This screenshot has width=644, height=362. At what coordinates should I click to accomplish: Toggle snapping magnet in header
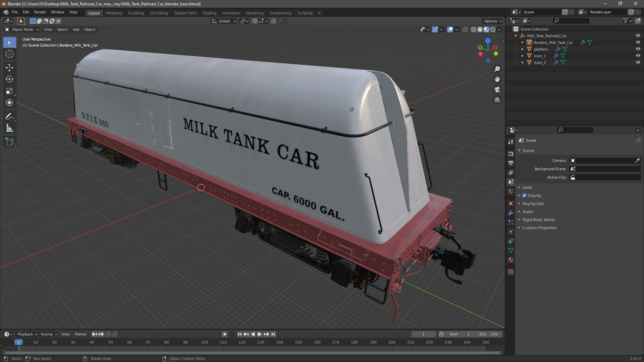coord(255,21)
